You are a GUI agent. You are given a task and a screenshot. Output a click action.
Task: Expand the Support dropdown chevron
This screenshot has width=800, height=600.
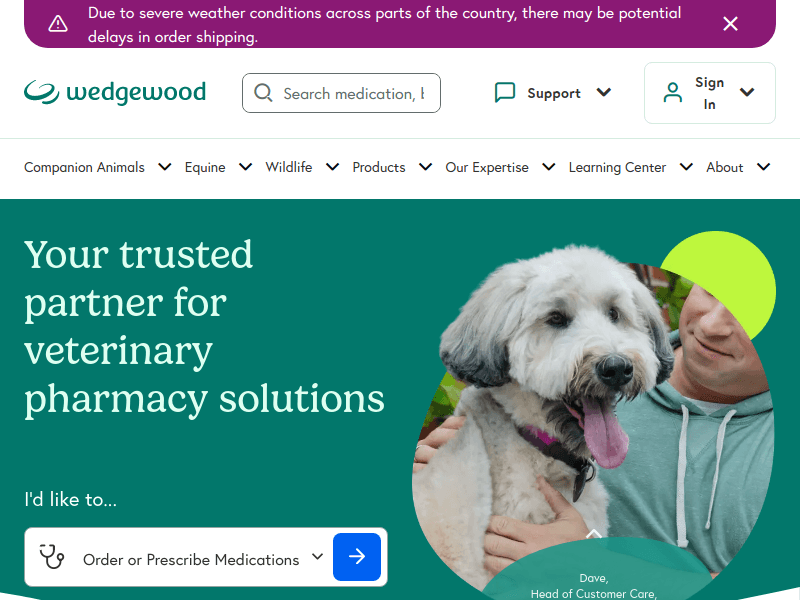[x=604, y=92]
